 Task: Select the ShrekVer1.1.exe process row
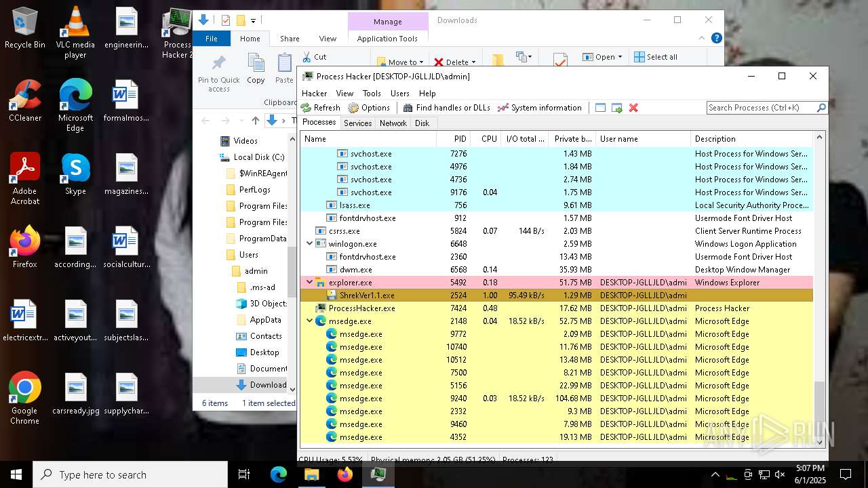tap(557, 296)
